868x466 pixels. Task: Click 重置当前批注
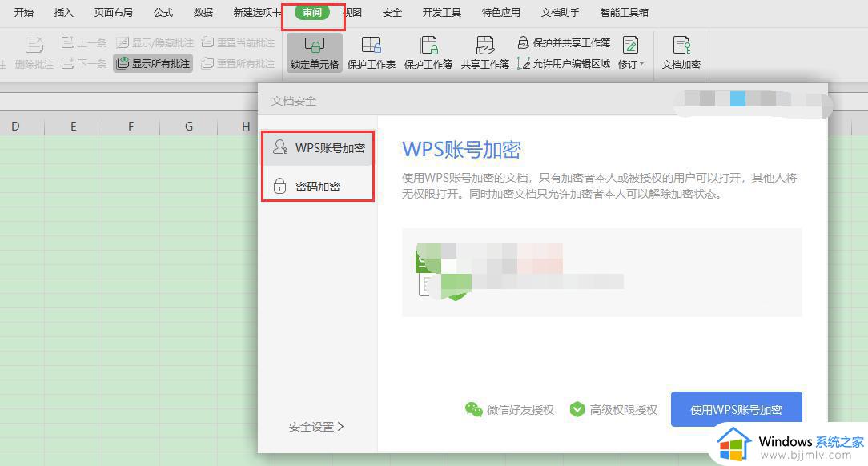238,42
